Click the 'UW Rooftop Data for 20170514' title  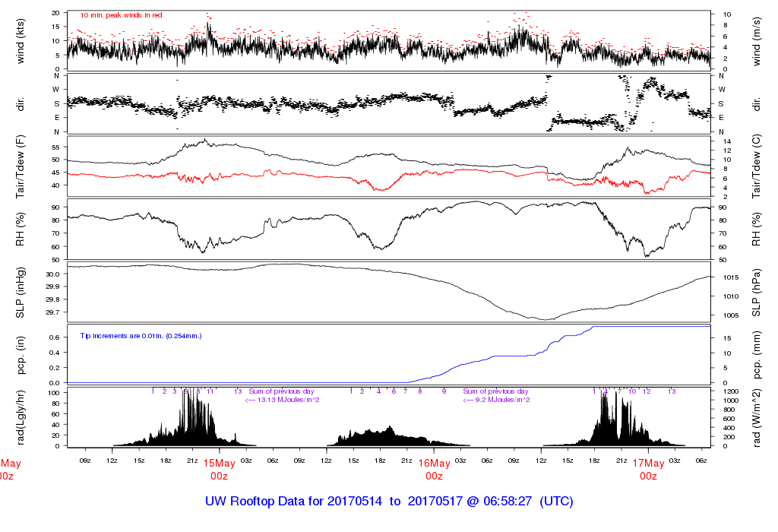(x=294, y=502)
